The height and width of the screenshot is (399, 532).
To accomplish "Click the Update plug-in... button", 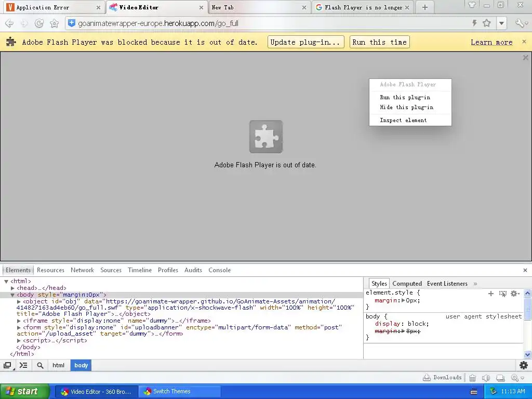I will (x=305, y=42).
